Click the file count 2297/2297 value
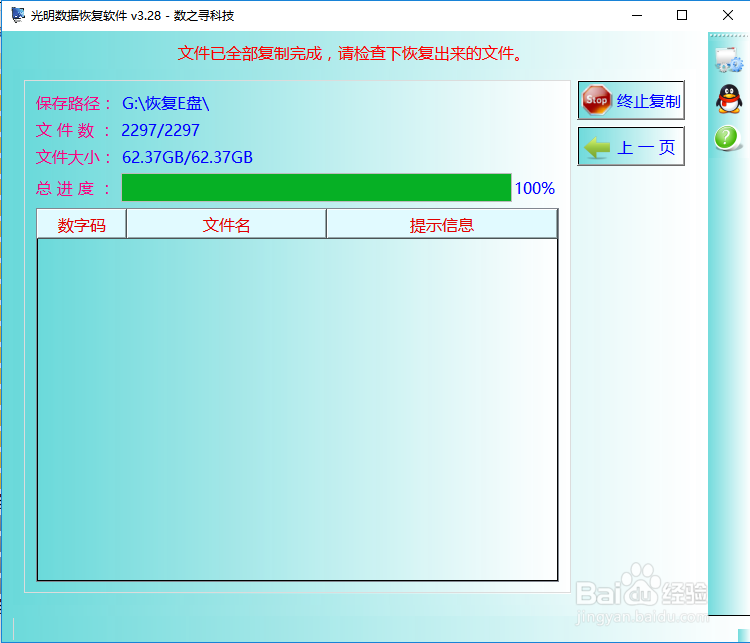The image size is (750, 643). (160, 130)
